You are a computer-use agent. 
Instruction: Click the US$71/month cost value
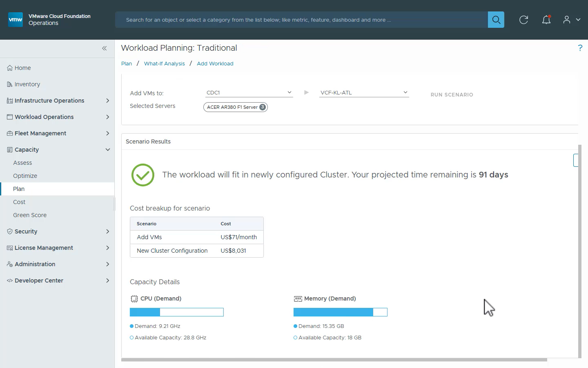coord(239,237)
